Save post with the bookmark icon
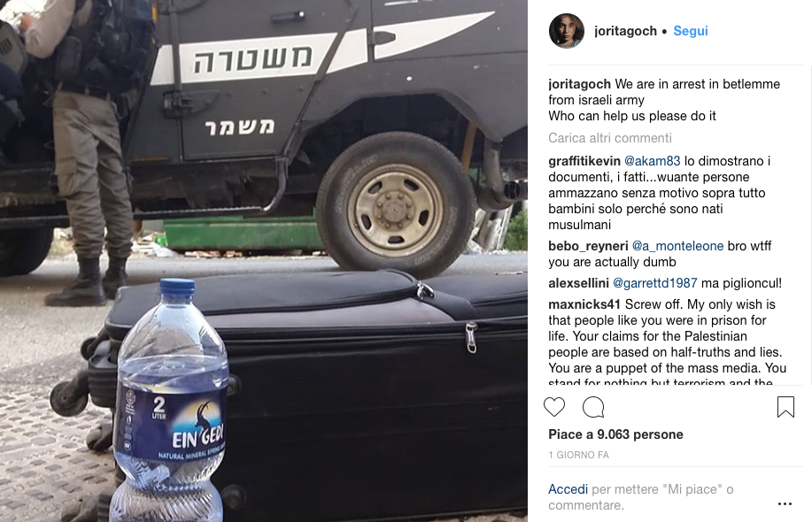The image size is (812, 522). [785, 407]
